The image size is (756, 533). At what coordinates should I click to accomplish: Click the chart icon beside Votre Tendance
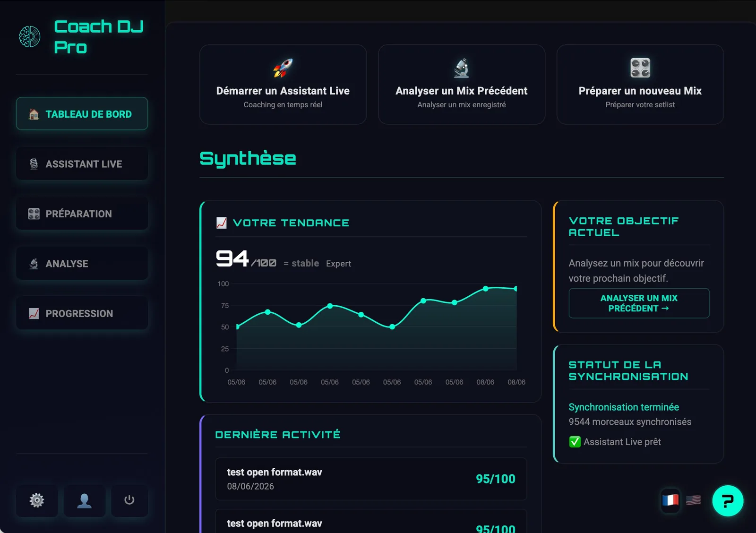[x=221, y=223]
